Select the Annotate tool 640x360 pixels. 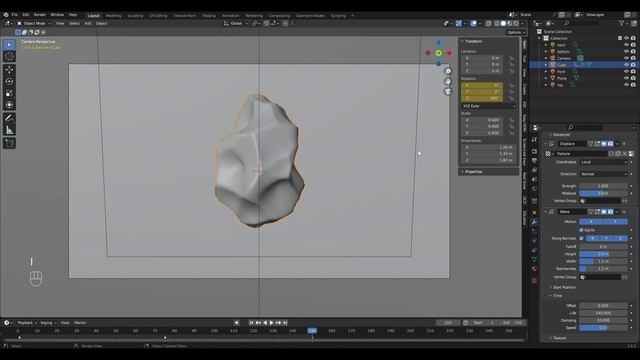point(9,118)
